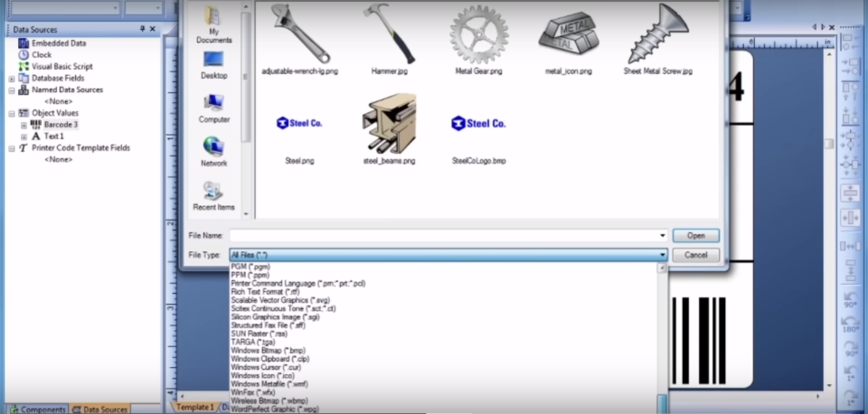Go to Desktop in dialog sidebar

tap(213, 65)
